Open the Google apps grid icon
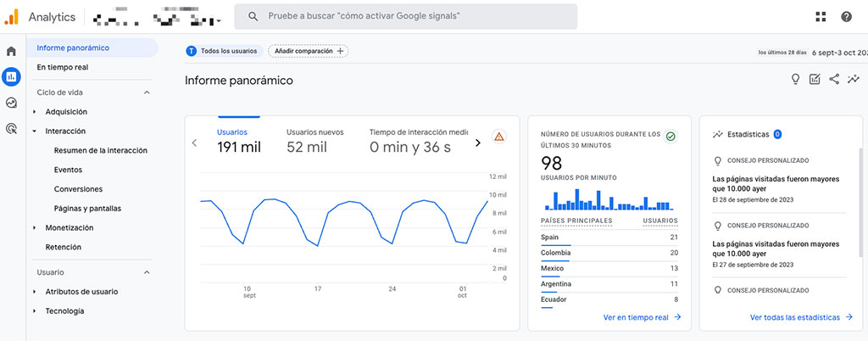Viewport: 868px width, 341px height. pos(821,17)
